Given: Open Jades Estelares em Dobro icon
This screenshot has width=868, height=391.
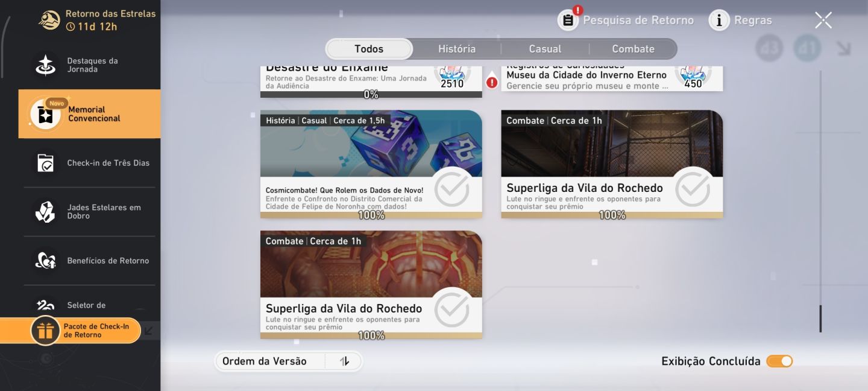Looking at the screenshot, I should point(45,212).
